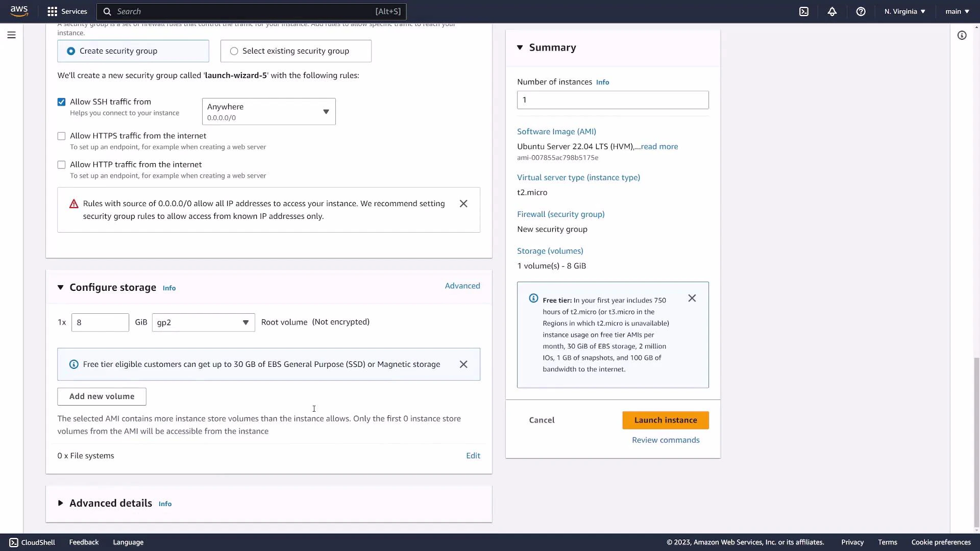Open the hamburger navigation menu
The image size is (980, 551).
click(x=11, y=35)
